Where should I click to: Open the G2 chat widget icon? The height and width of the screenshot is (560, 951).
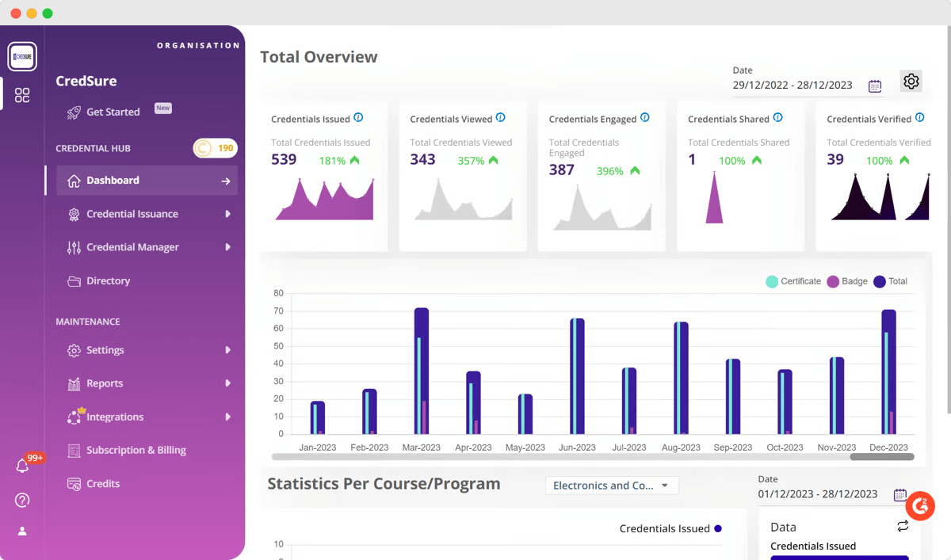921,505
